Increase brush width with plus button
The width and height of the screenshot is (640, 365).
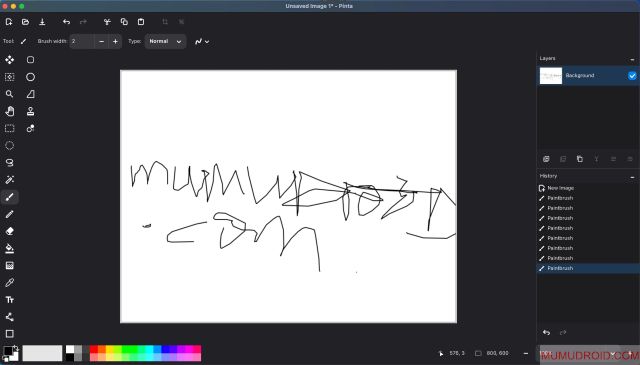(x=116, y=41)
